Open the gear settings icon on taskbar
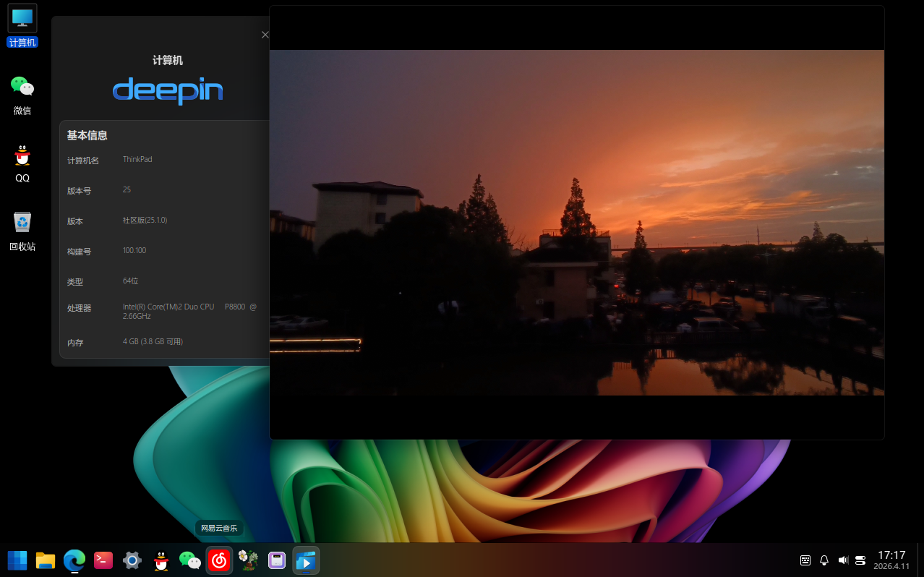The height and width of the screenshot is (577, 924). point(132,560)
